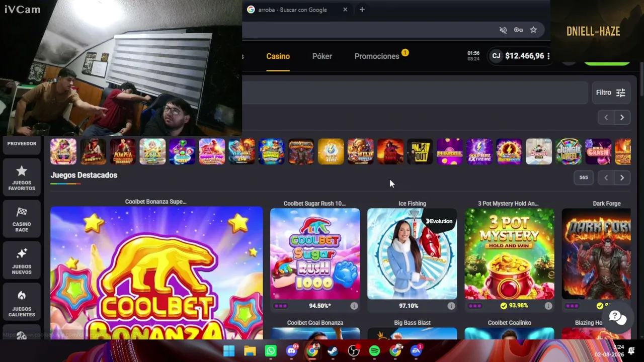
Task: Next arrow above the game icon strip
Action: click(x=622, y=117)
